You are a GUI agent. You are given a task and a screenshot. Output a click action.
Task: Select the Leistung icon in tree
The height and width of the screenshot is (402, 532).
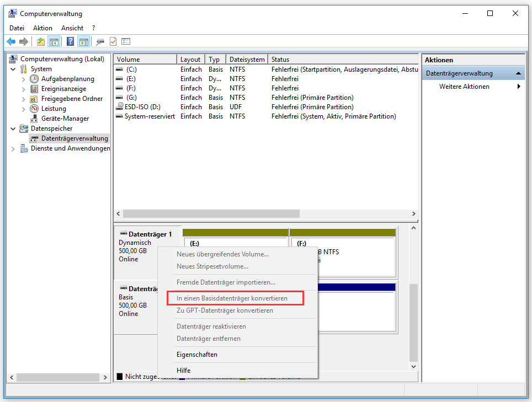coord(34,109)
